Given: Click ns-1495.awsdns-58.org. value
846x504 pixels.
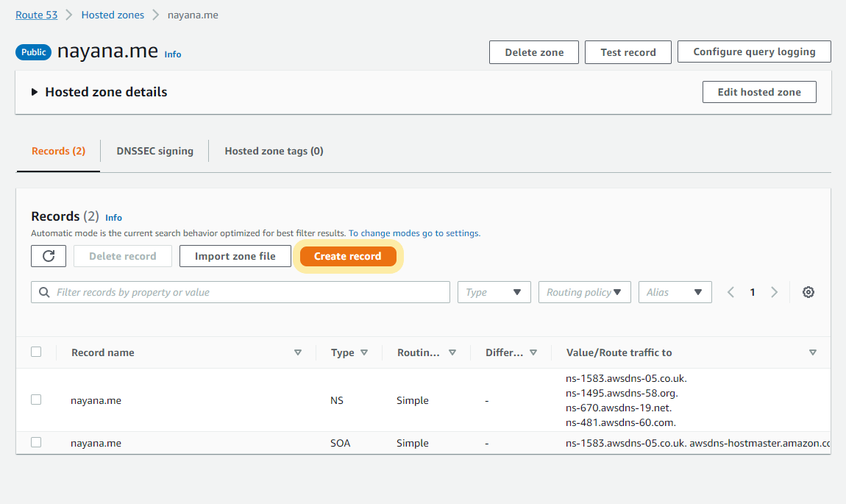Looking at the screenshot, I should 622,393.
